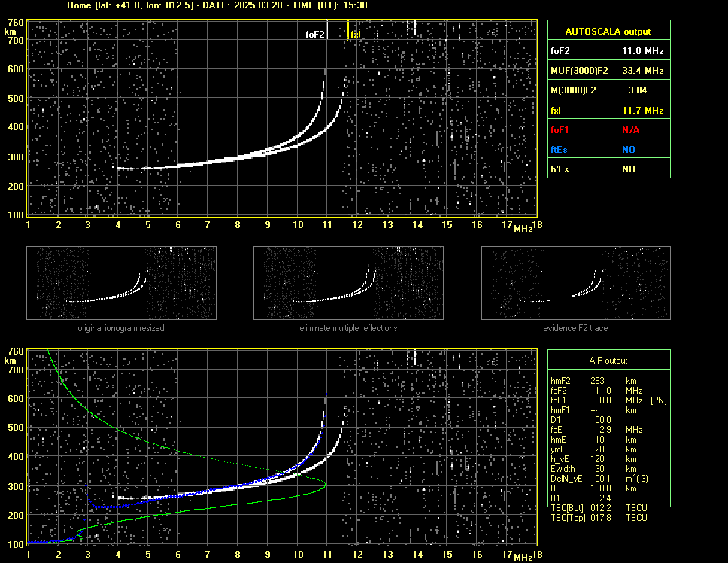Click the h_vE 120 km row
Image resolution: width=728 pixels, height=563 pixels.
594,459
